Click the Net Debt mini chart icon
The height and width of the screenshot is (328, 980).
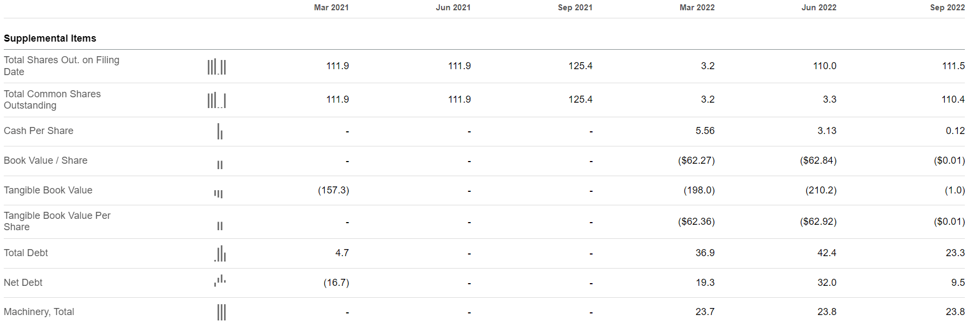220,280
